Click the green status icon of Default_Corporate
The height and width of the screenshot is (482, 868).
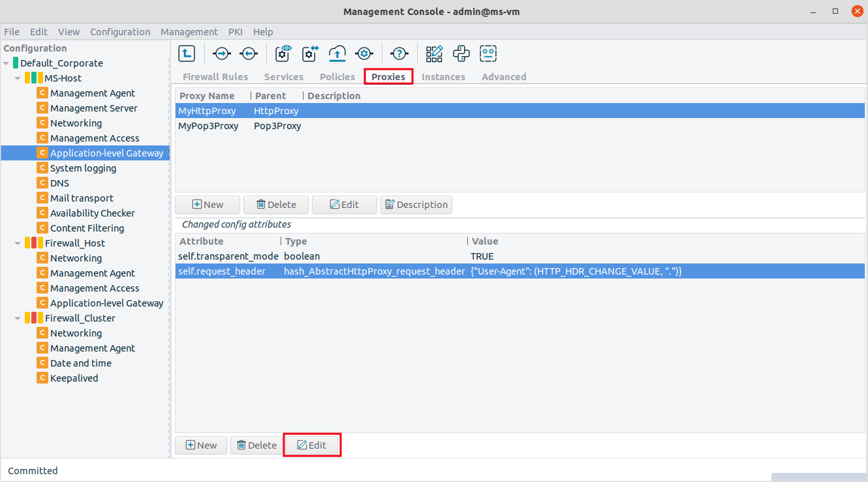pyautogui.click(x=16, y=63)
